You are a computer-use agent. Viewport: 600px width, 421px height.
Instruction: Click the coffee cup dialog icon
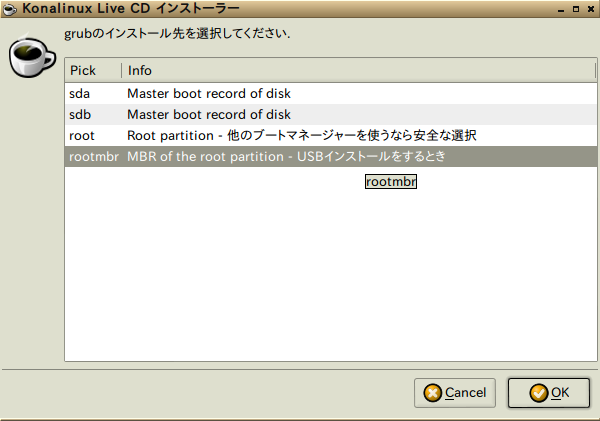tap(32, 56)
